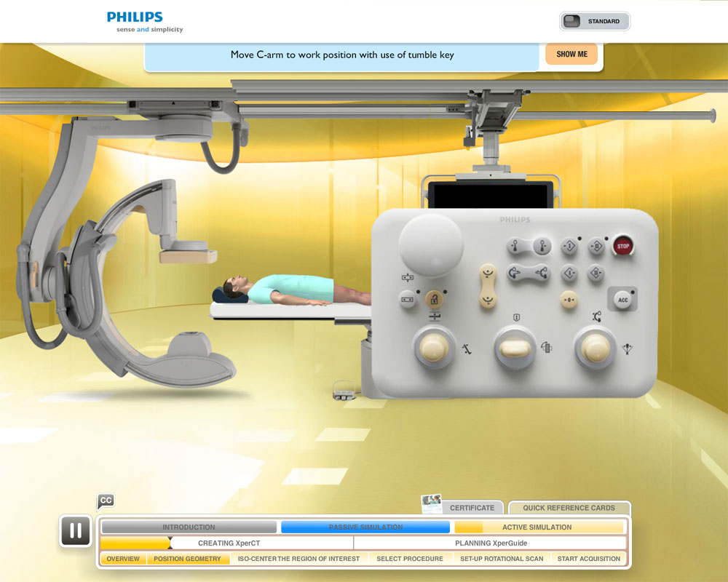The height and width of the screenshot is (582, 728).
Task: Click the red STOP emergency button
Action: tap(622, 246)
